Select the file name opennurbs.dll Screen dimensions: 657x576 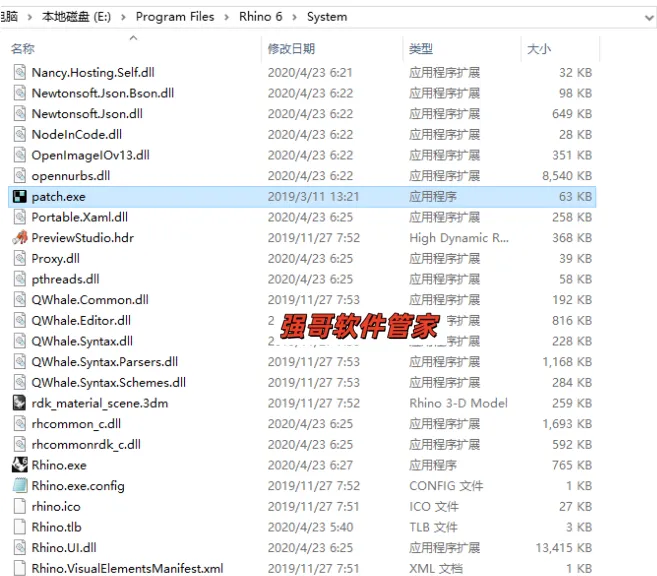[71, 176]
